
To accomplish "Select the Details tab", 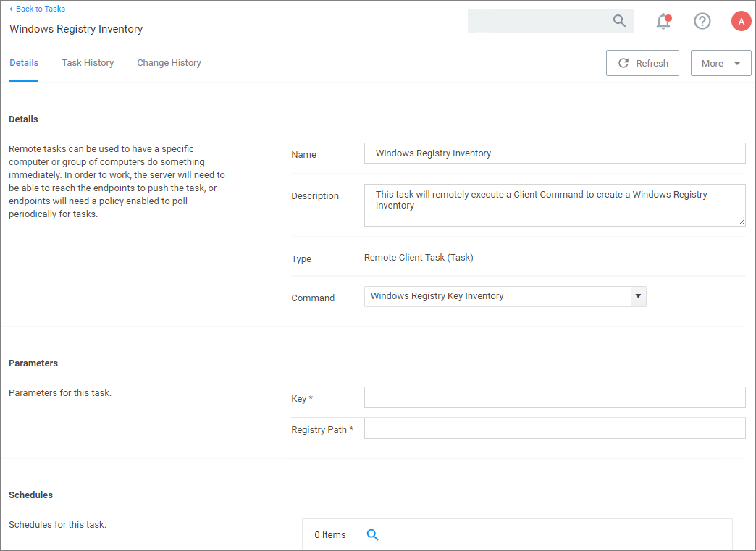I will tap(24, 63).
